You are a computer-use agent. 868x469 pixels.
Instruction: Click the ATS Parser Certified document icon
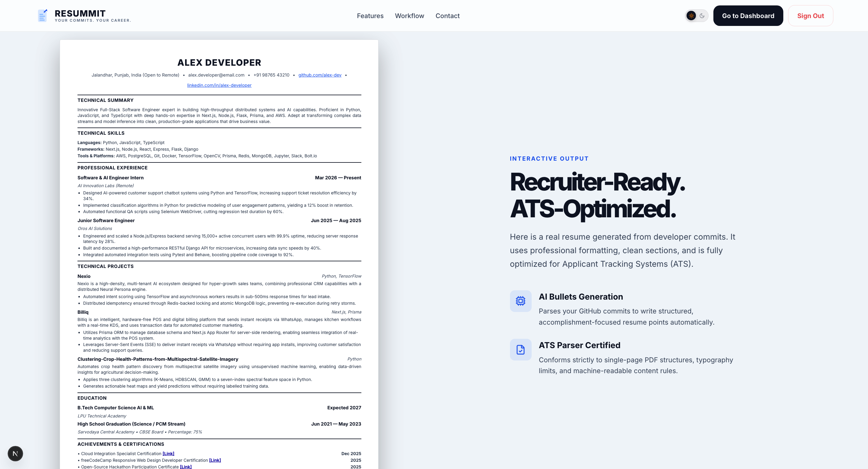[520, 349]
